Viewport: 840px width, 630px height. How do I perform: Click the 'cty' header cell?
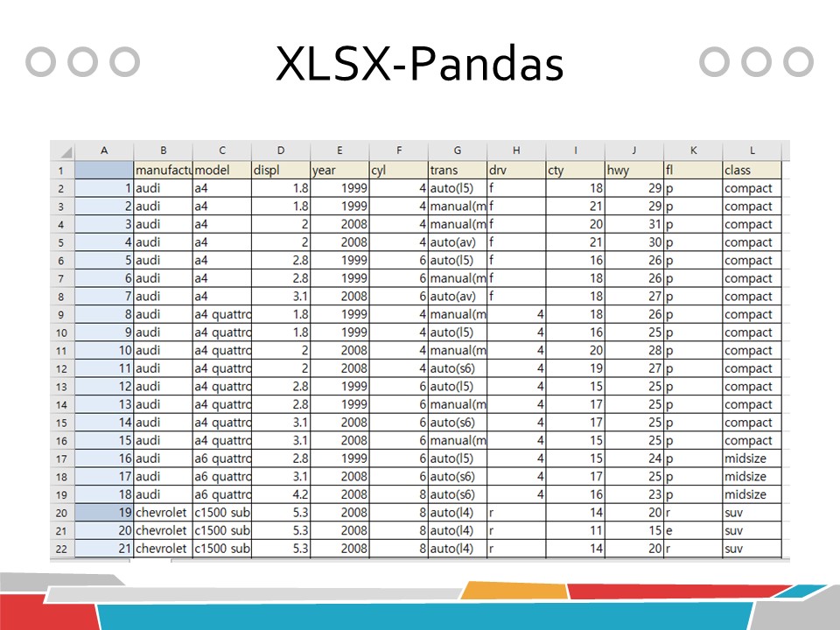click(576, 171)
